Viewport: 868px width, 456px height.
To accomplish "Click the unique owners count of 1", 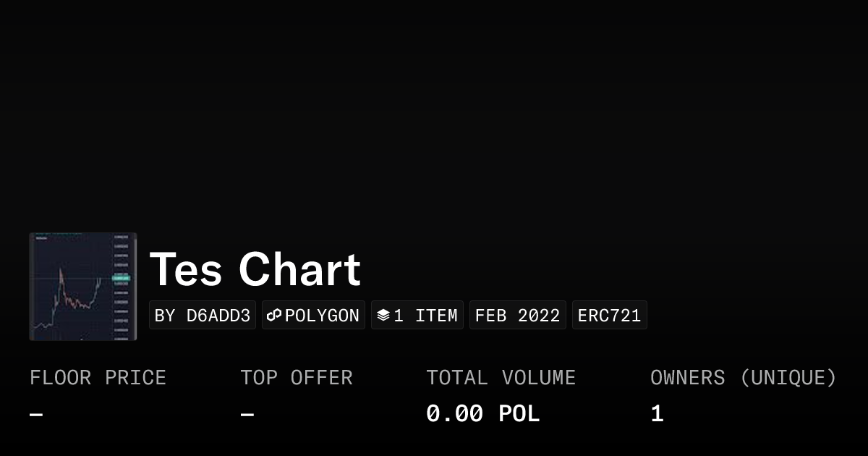I will tap(657, 414).
